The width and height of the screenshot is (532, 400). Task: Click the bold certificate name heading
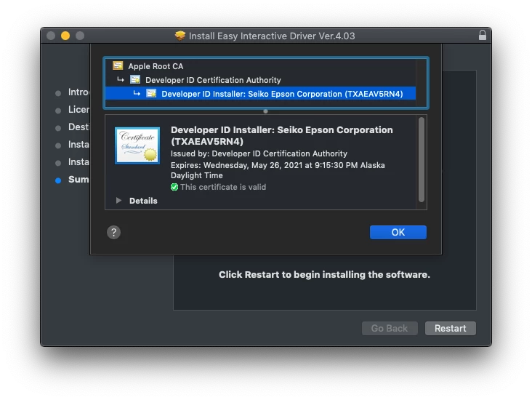[x=281, y=135]
